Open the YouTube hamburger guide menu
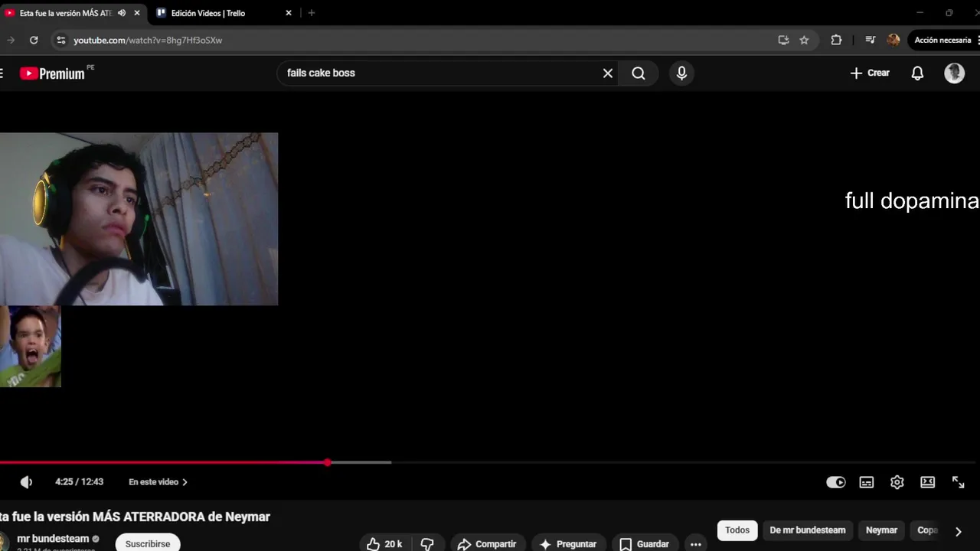 tap(2, 73)
